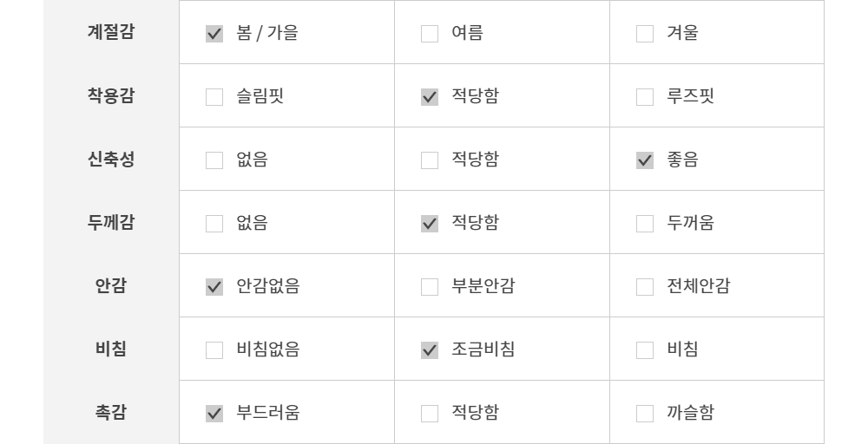The image size is (868, 444).
Task: Uncheck 적당함 in the 두께감 row
Action: (x=430, y=224)
